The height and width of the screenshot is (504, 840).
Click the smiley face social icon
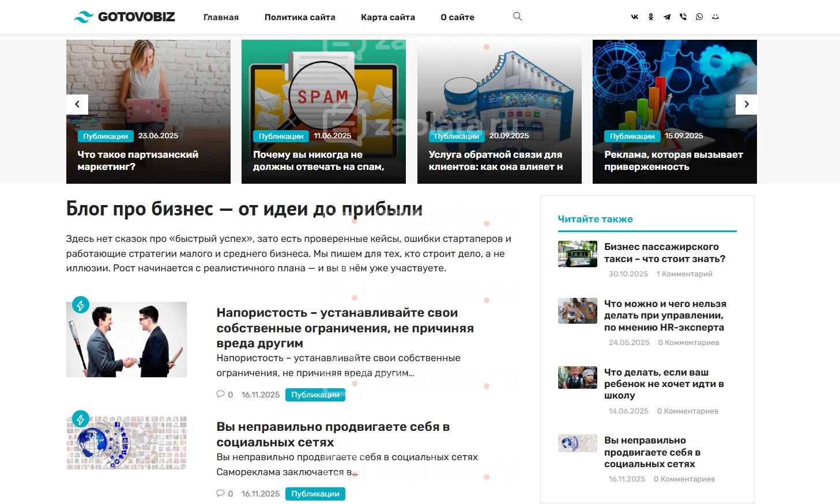coord(715,17)
